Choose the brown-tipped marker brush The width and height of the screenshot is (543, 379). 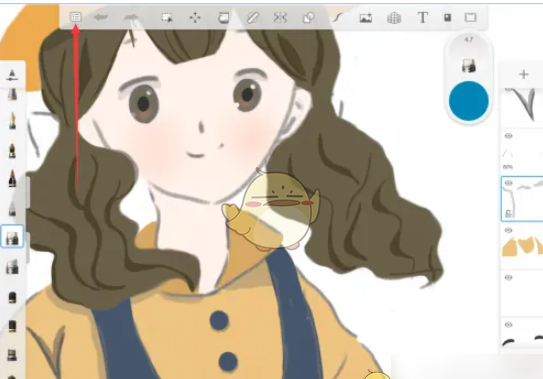pyautogui.click(x=12, y=151)
